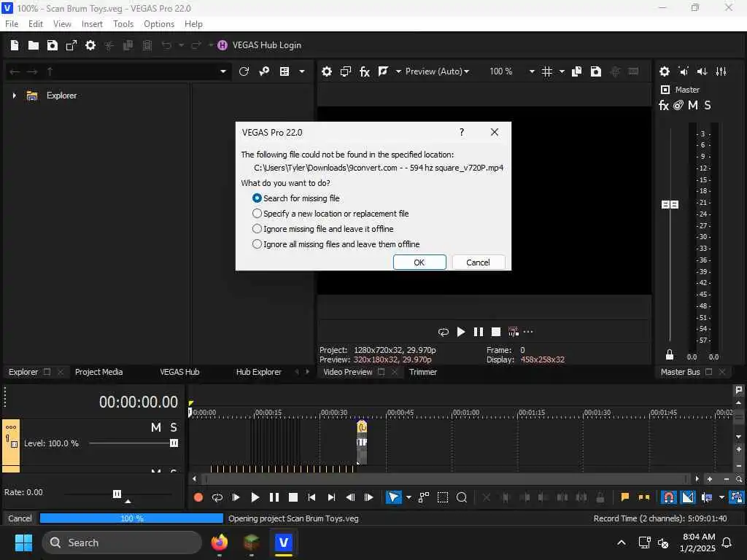This screenshot has width=747, height=560.
Task: Solo track 1 with S button
Action: pyautogui.click(x=174, y=427)
